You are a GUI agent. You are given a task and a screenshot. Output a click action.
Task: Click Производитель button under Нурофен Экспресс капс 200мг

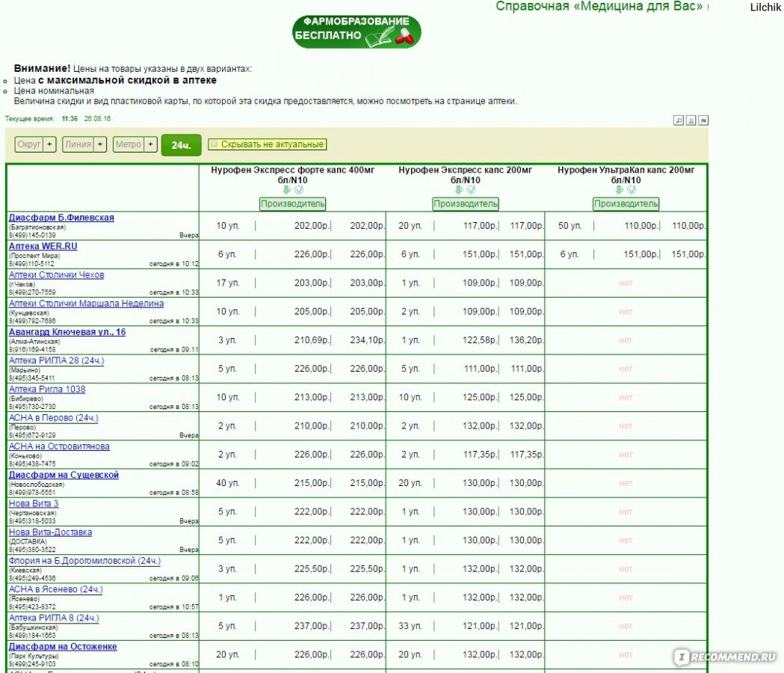pos(466,203)
